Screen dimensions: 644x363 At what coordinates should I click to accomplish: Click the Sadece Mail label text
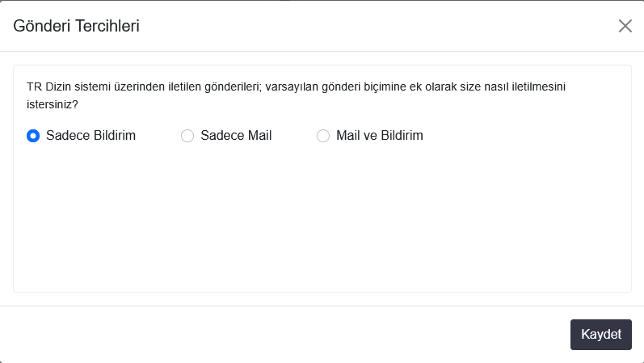pyautogui.click(x=236, y=136)
